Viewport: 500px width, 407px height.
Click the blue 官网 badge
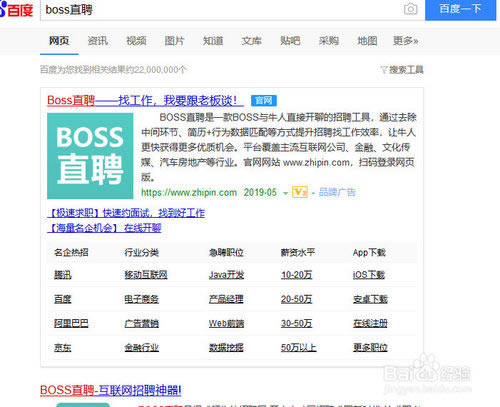(x=264, y=101)
